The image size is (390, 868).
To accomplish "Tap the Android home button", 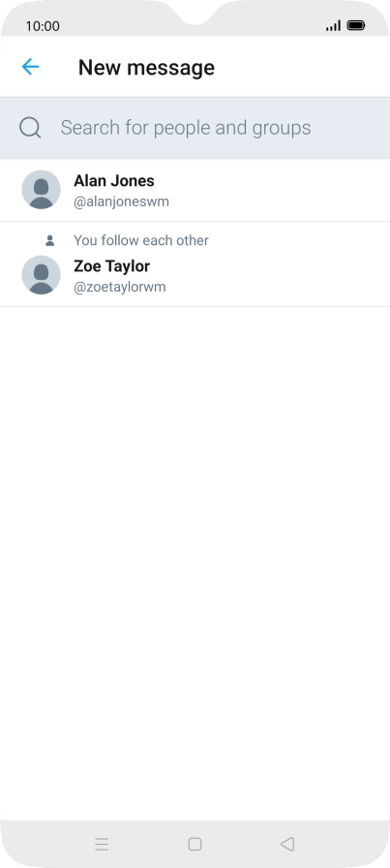I will click(195, 844).
